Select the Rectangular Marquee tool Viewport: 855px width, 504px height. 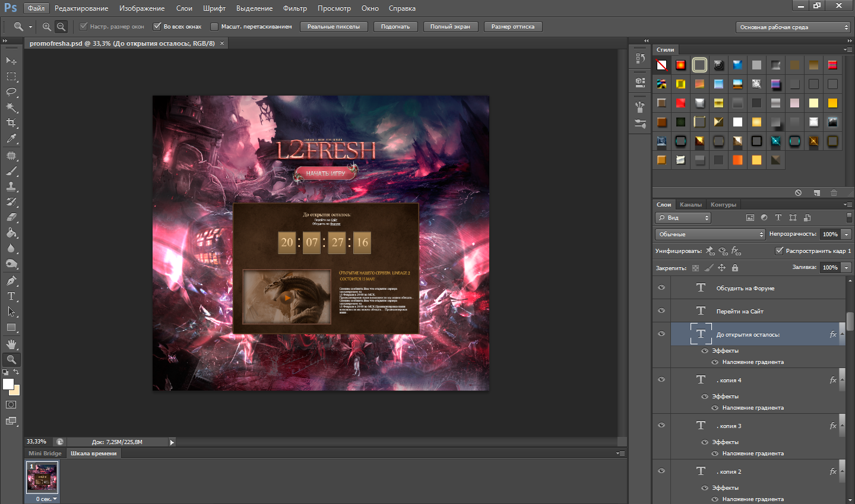coord(11,77)
